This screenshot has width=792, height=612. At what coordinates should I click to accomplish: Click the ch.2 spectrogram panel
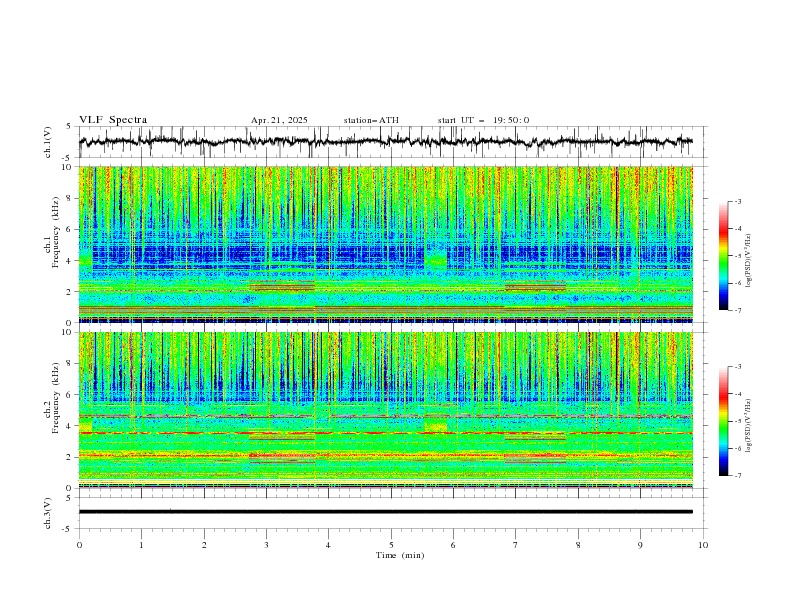(x=386, y=410)
